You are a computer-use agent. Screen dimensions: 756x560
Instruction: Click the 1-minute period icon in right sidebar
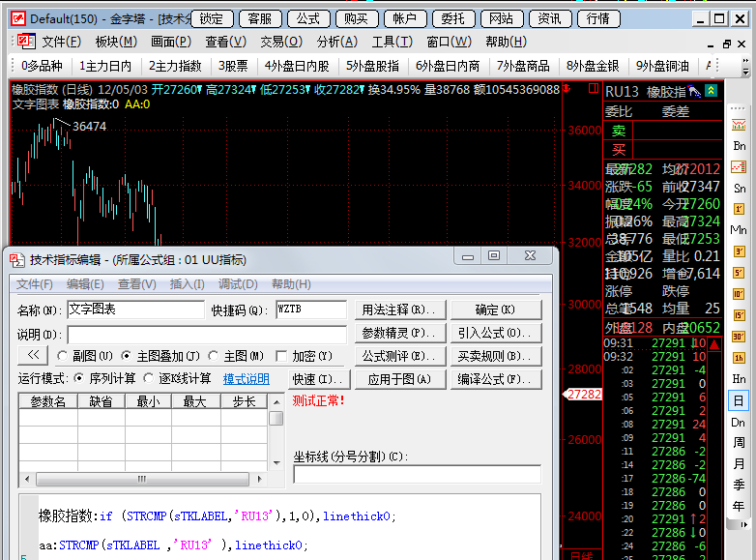[x=740, y=209]
